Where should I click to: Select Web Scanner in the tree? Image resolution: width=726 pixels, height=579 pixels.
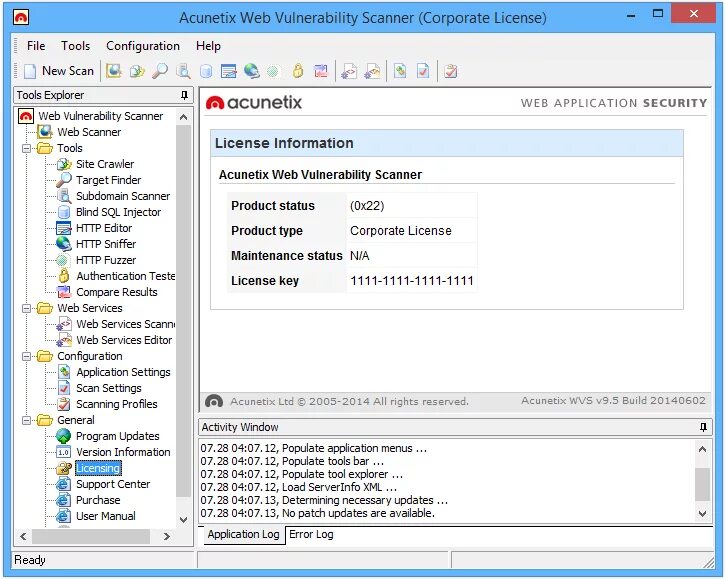click(89, 132)
